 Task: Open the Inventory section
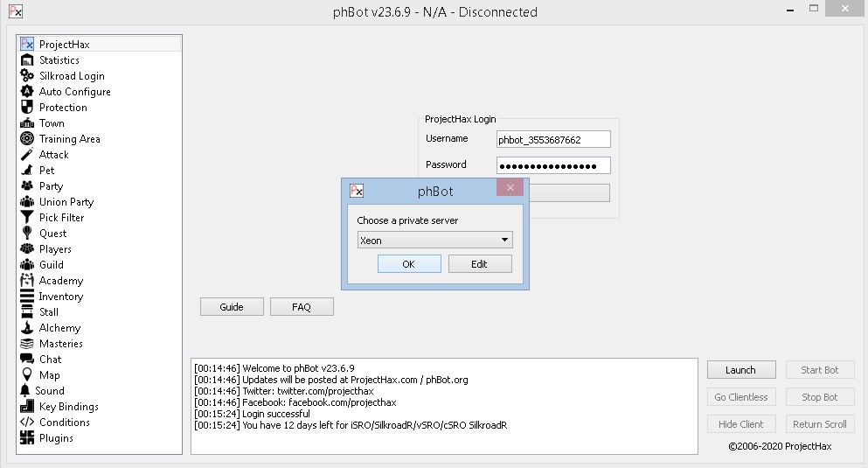pyautogui.click(x=60, y=297)
